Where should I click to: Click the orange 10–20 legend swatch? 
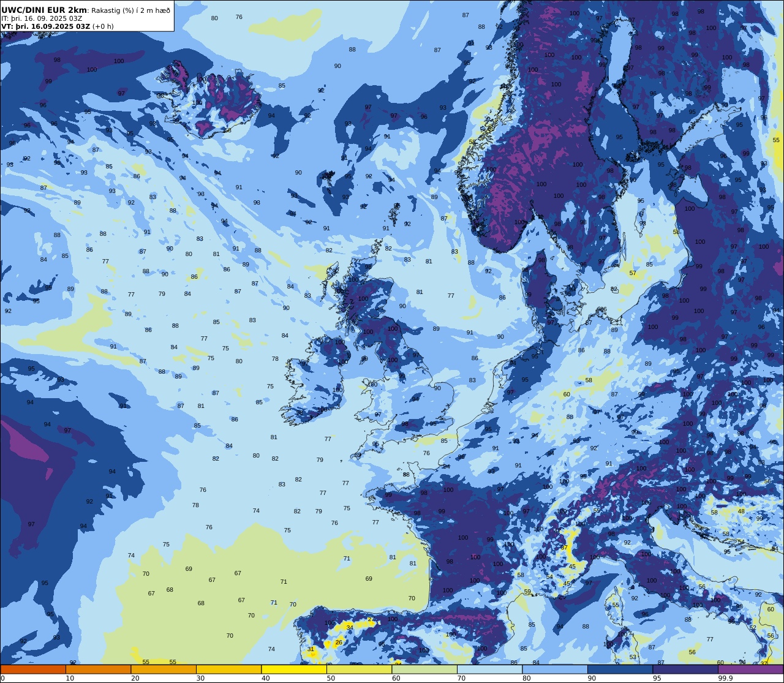pos(98,669)
